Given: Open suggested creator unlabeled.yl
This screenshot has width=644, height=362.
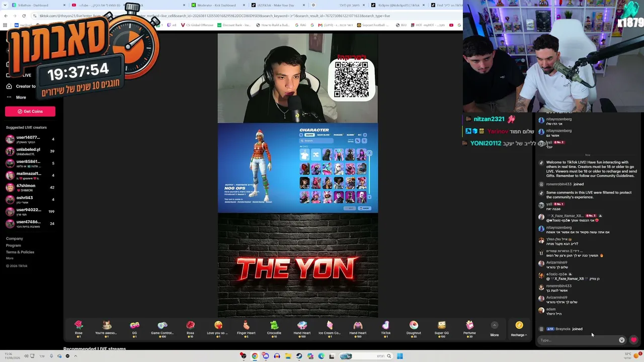Looking at the screenshot, I should 30,151.
